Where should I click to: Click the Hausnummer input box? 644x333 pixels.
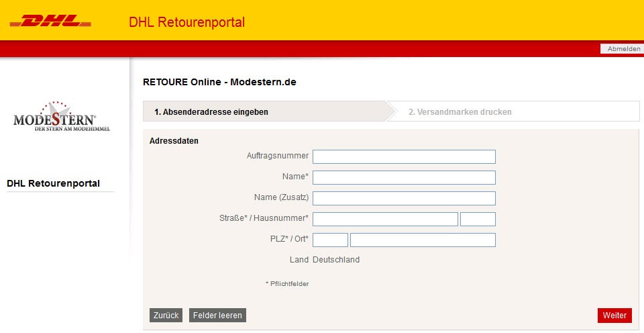point(478,219)
